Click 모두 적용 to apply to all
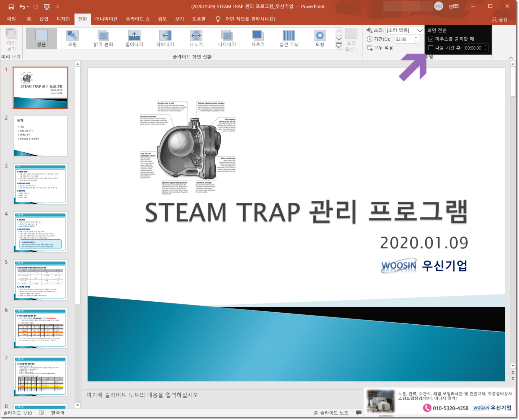The height and width of the screenshot is (420, 519). pos(380,48)
